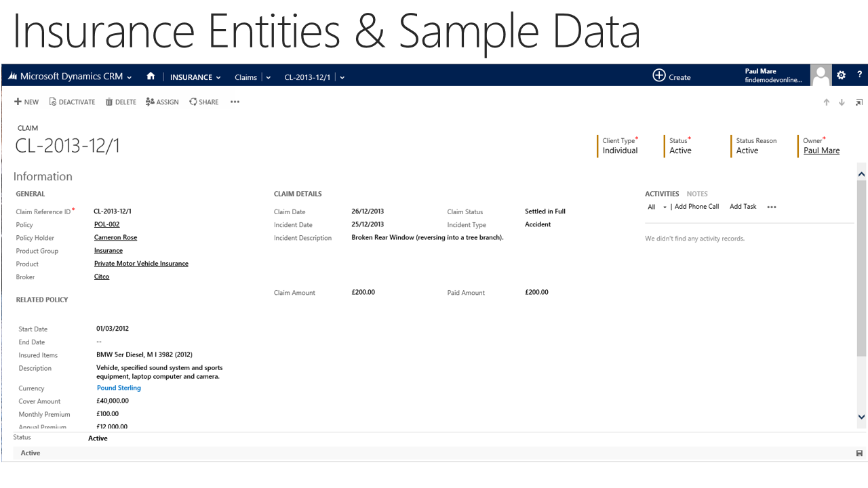Go to the previous record with up arrow
Image resolution: width=868 pixels, height=488 pixels.
click(826, 102)
